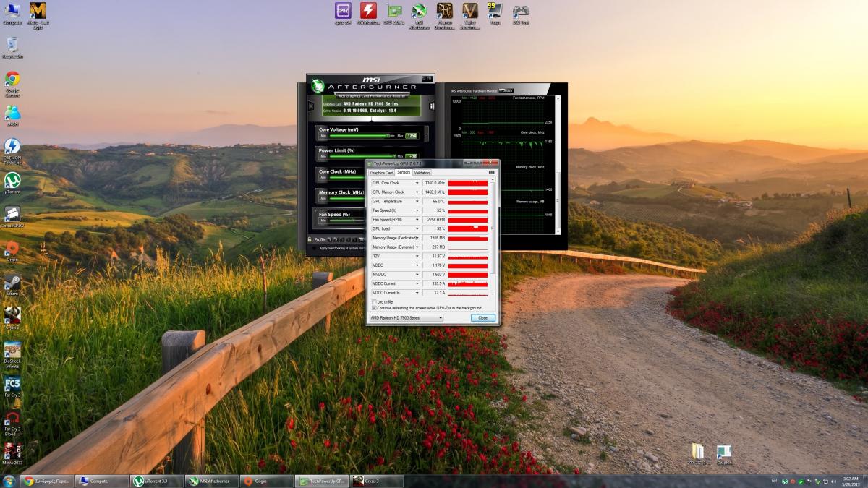Enable the Log to file checkbox

point(374,301)
